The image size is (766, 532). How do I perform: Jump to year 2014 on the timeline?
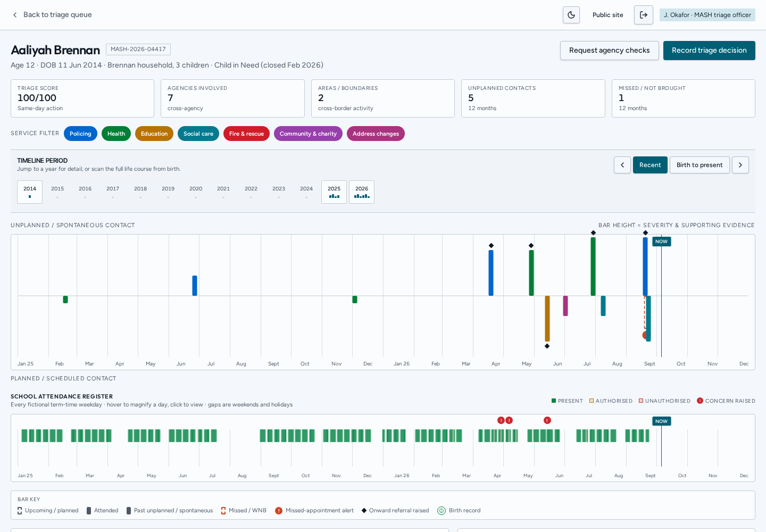30,192
